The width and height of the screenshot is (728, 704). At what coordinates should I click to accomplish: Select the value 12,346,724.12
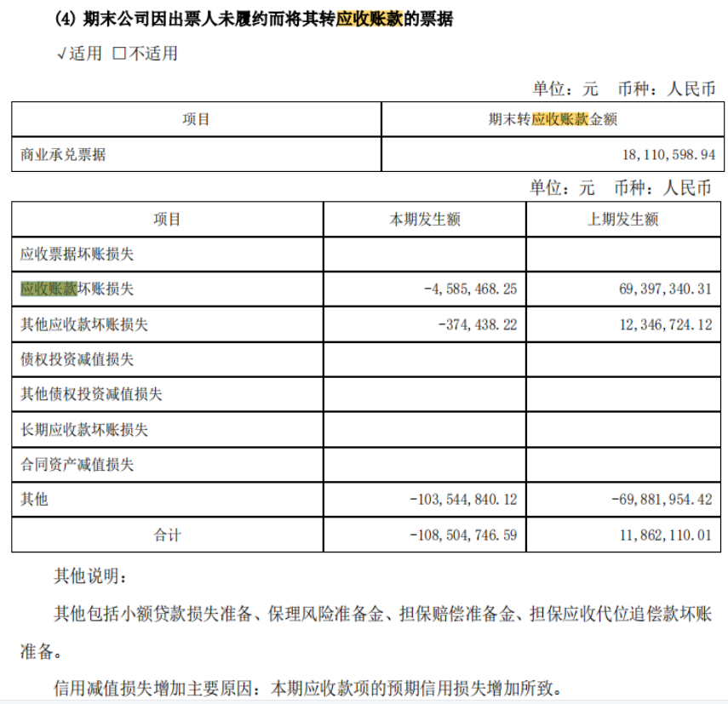pos(666,324)
